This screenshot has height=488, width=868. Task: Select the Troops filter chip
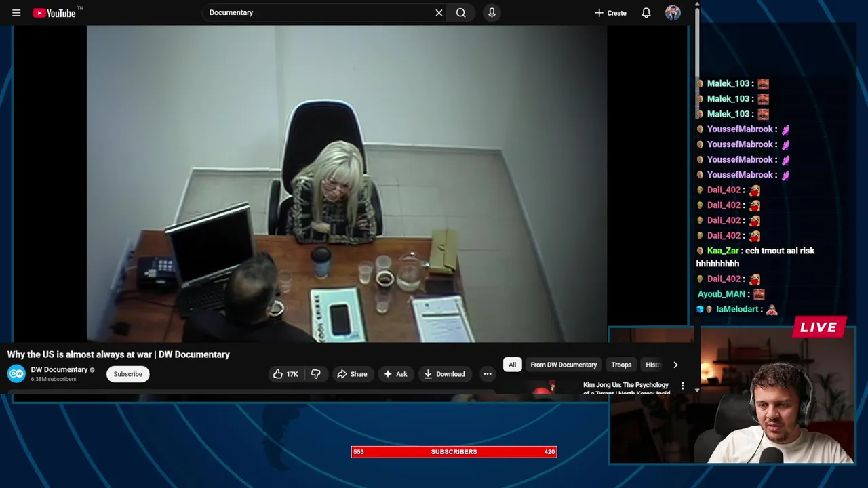click(621, 365)
